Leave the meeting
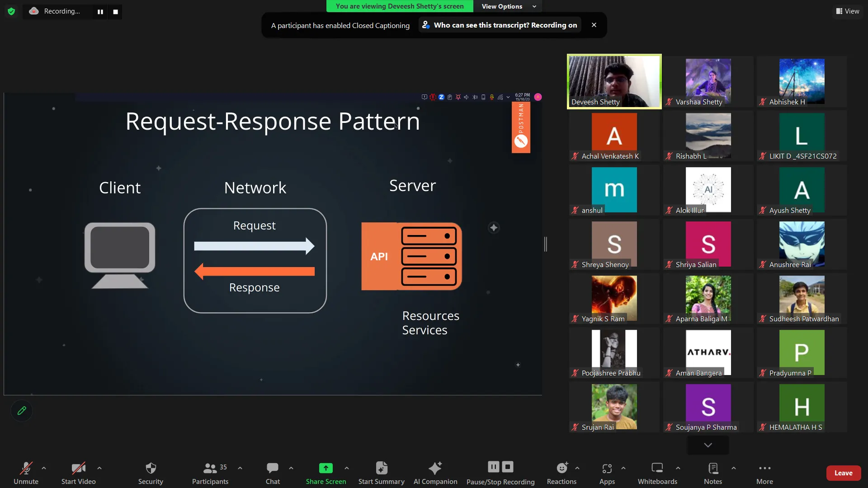 click(843, 473)
